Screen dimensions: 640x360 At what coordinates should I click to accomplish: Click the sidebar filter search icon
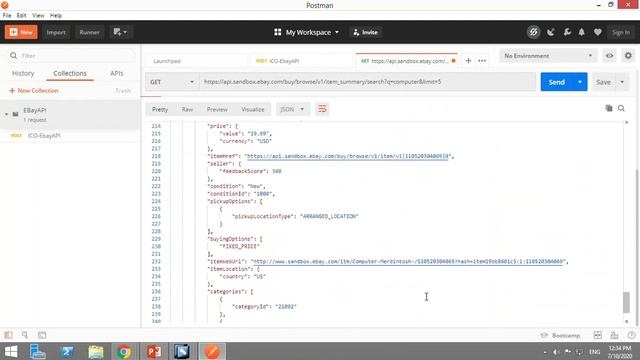[x=13, y=56]
